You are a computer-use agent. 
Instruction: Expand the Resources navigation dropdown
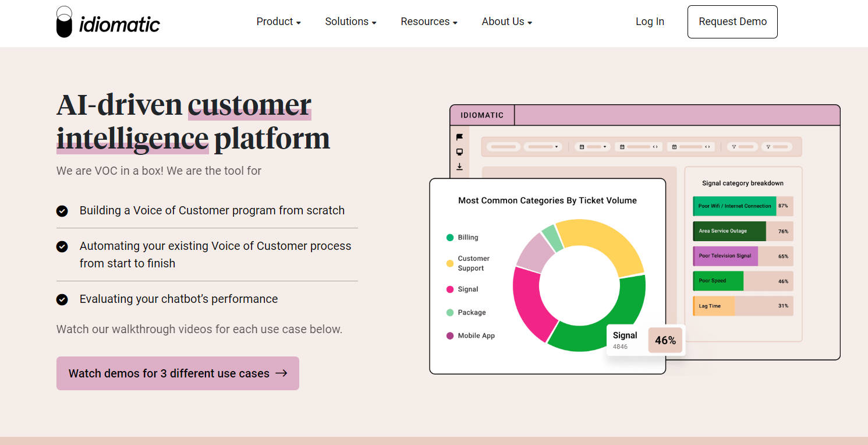point(428,22)
